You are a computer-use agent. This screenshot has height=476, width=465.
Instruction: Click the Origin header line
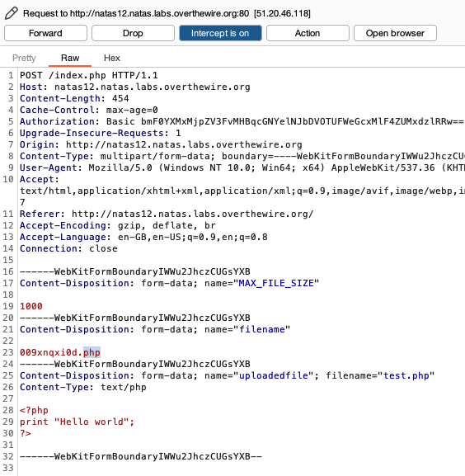click(x=161, y=144)
